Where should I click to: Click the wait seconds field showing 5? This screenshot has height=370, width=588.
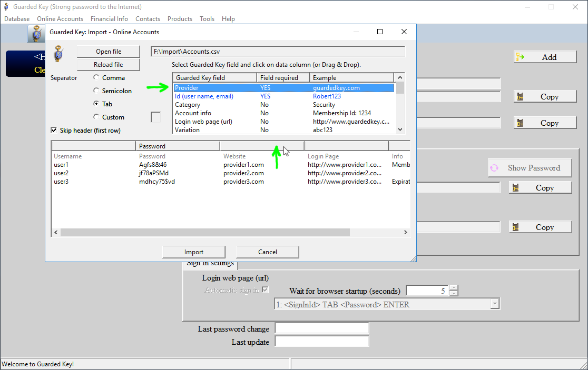coord(427,290)
